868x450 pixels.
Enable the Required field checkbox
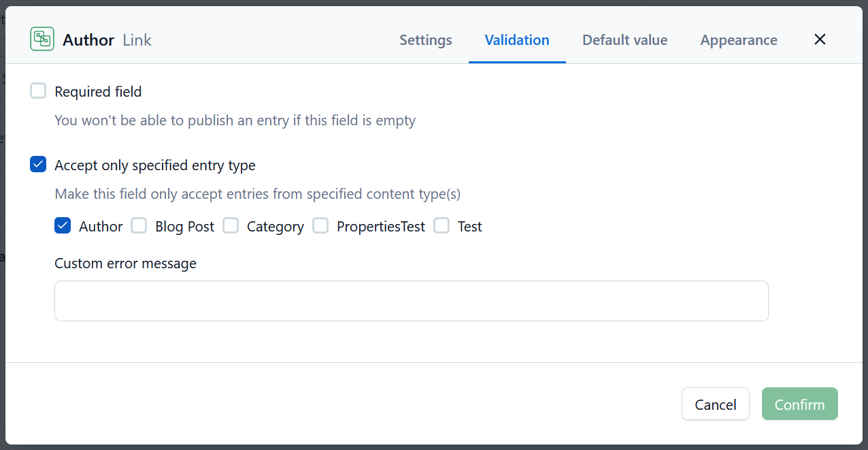pyautogui.click(x=38, y=91)
